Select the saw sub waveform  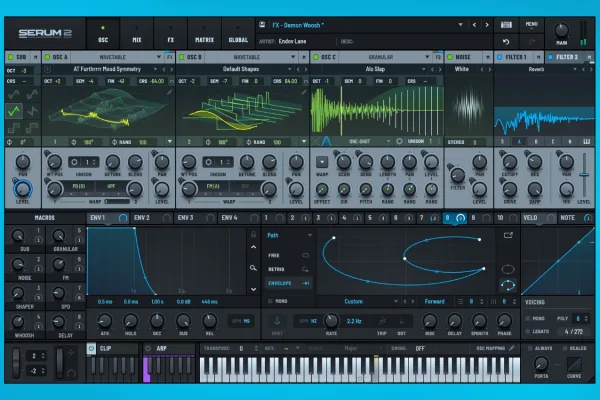32,111
